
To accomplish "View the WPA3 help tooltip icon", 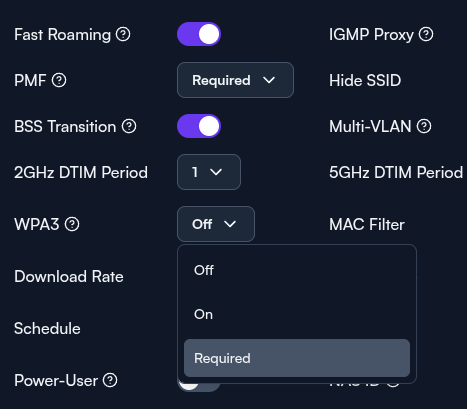I will [x=72, y=224].
